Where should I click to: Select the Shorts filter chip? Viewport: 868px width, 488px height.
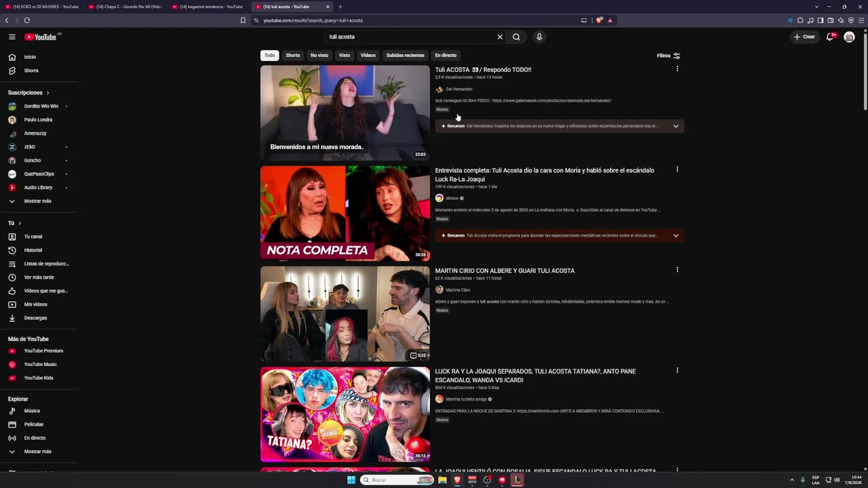tap(293, 56)
